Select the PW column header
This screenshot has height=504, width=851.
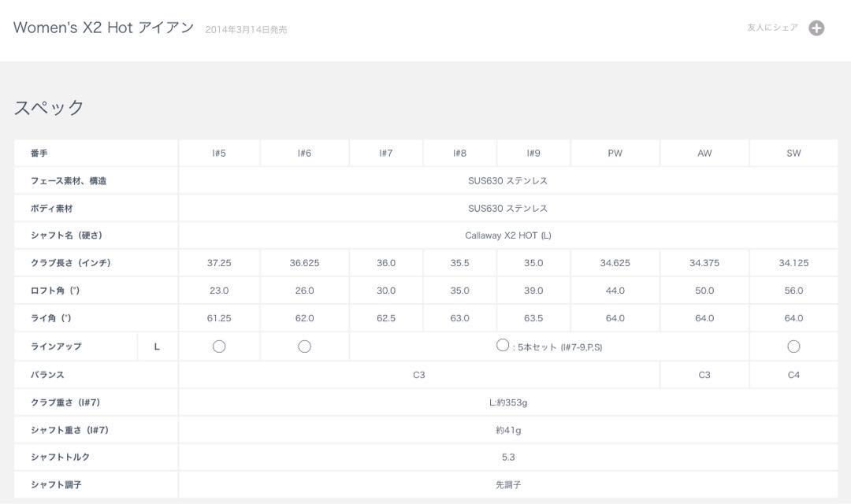click(x=615, y=153)
